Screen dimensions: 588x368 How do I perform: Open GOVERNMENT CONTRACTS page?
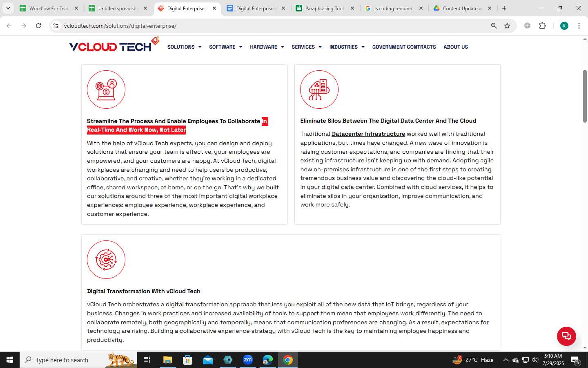click(404, 47)
